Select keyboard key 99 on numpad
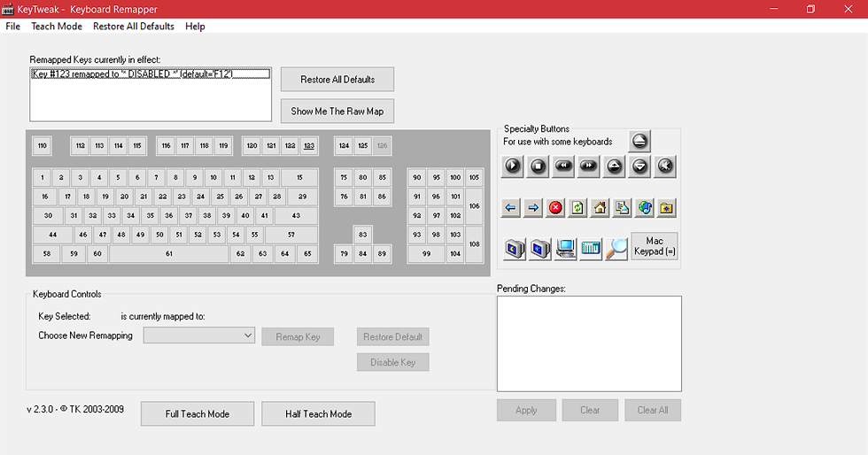868x455 pixels. [x=426, y=253]
